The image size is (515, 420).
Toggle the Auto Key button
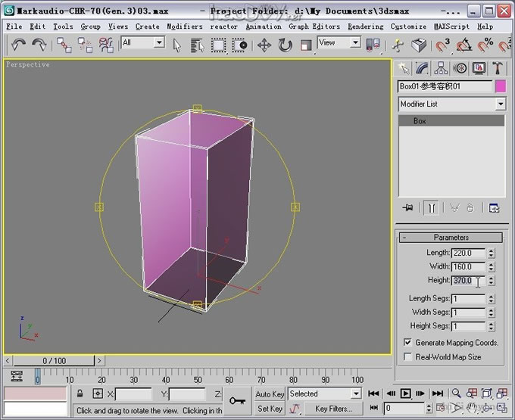click(270, 394)
